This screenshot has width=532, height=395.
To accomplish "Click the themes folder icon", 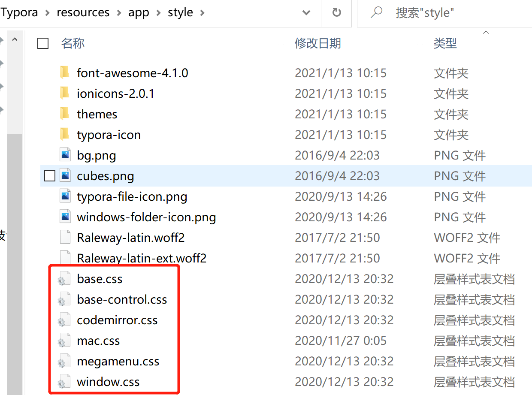I will (65, 114).
